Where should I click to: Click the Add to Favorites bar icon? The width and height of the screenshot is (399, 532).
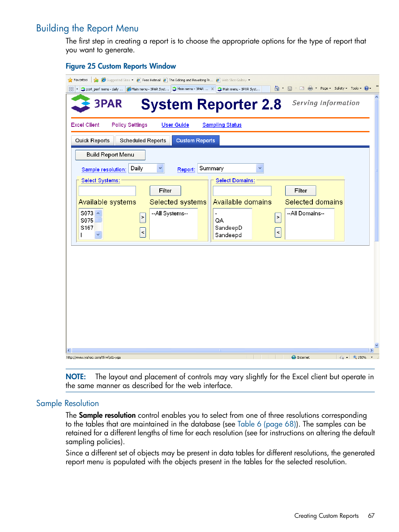(96, 80)
